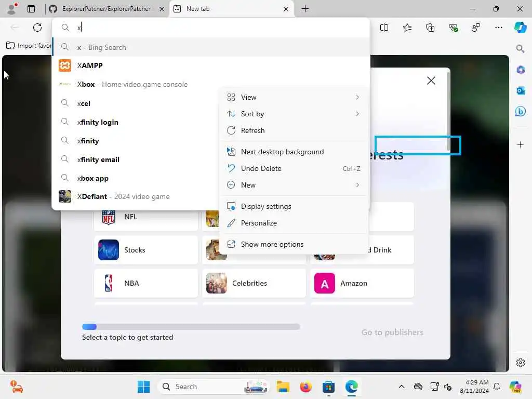
Task: Switch to the ExplorerPatcher GitHub tab
Action: tap(107, 9)
